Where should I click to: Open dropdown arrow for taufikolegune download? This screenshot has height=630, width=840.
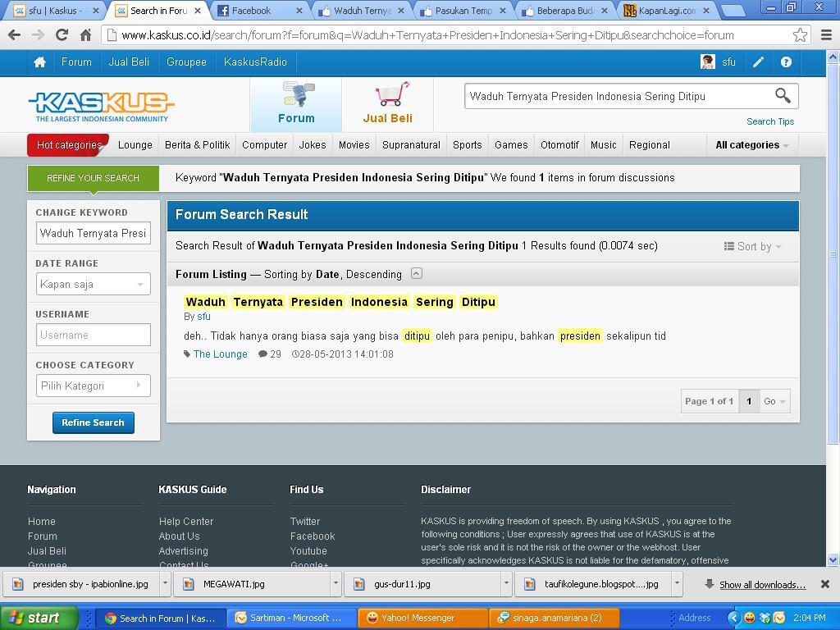(x=677, y=584)
